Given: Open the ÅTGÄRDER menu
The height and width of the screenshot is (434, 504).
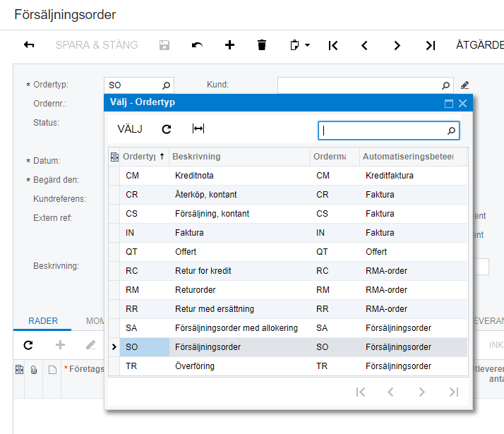Looking at the screenshot, I should point(480,45).
